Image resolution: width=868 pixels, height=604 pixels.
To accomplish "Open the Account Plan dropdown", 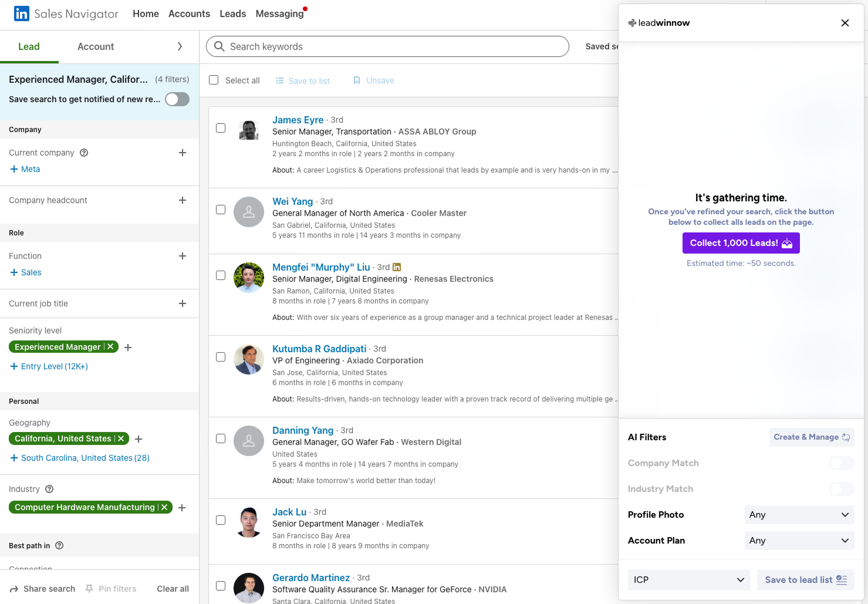I will coord(799,541).
